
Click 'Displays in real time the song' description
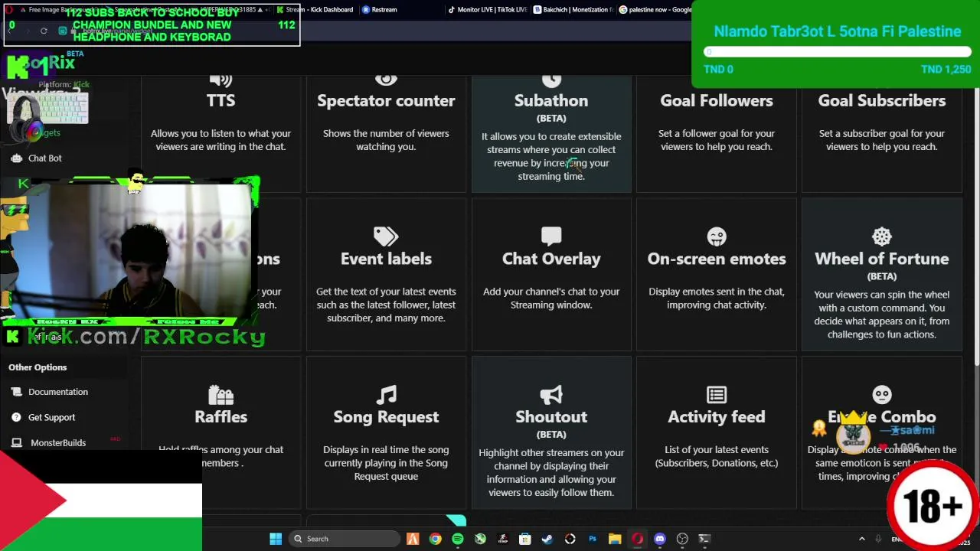[x=386, y=463]
